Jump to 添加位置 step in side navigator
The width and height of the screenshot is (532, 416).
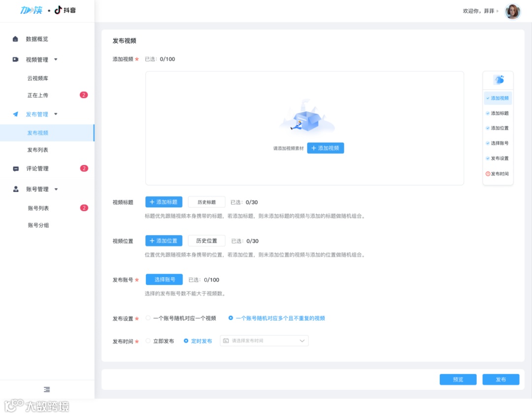point(498,128)
